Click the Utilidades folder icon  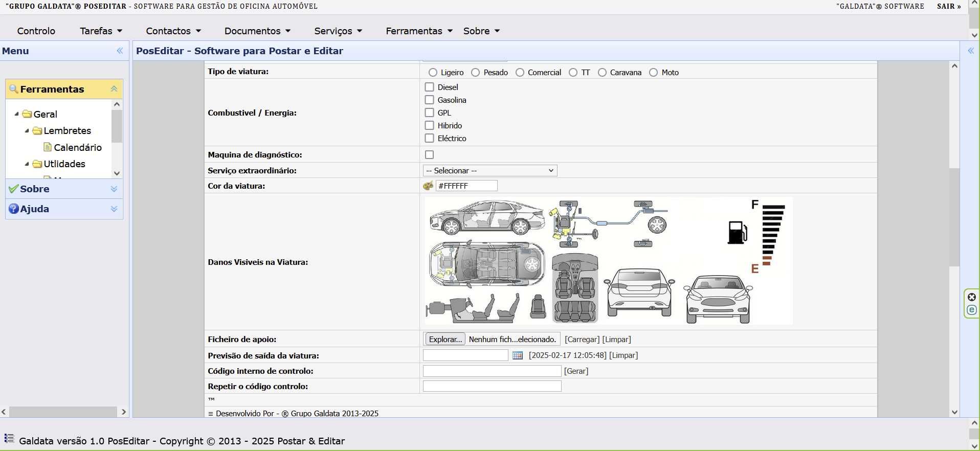37,164
